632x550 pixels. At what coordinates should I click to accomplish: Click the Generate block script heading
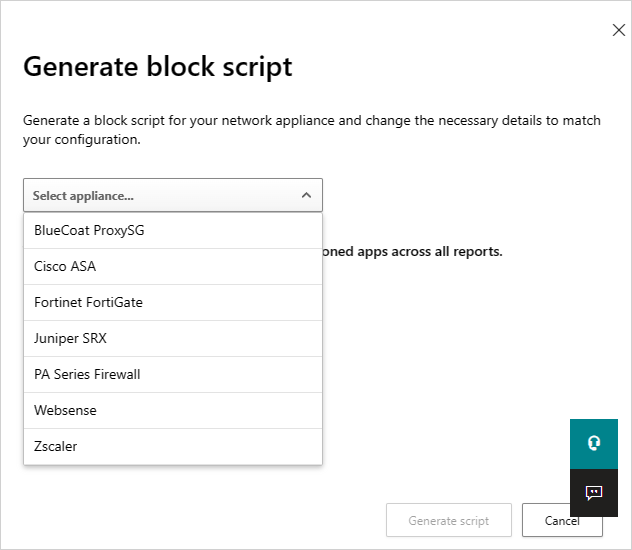click(x=158, y=67)
